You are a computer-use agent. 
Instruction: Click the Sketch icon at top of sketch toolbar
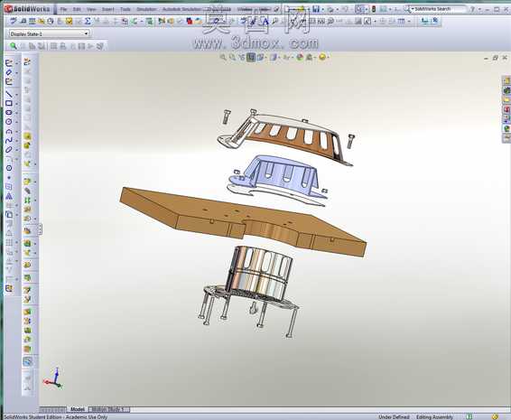click(x=9, y=63)
